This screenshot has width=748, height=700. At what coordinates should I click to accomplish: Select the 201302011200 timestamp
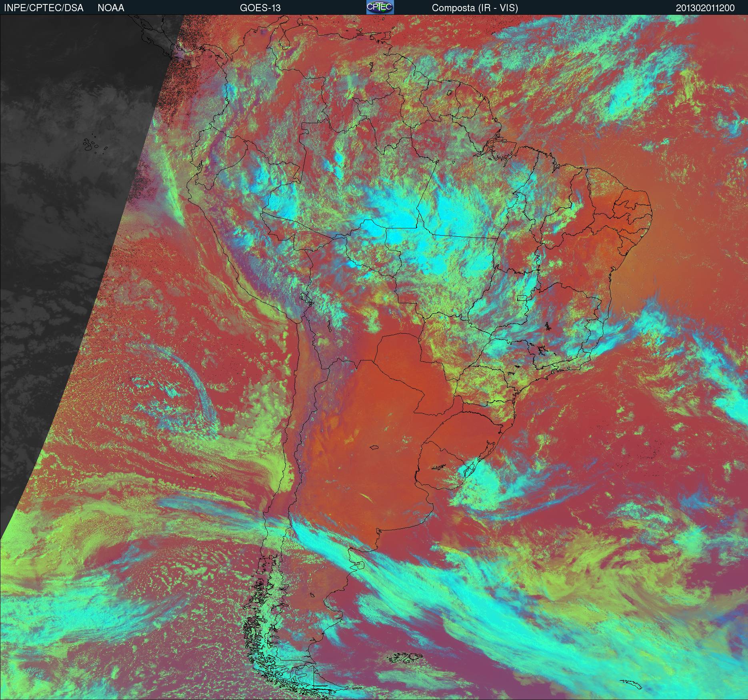(x=705, y=8)
